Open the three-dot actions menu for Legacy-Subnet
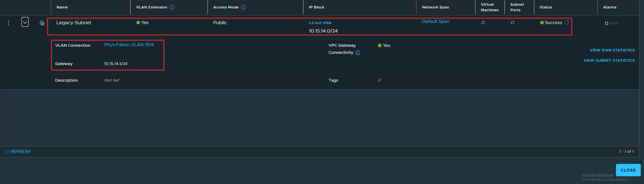The width and height of the screenshot is (644, 184). tap(8, 23)
